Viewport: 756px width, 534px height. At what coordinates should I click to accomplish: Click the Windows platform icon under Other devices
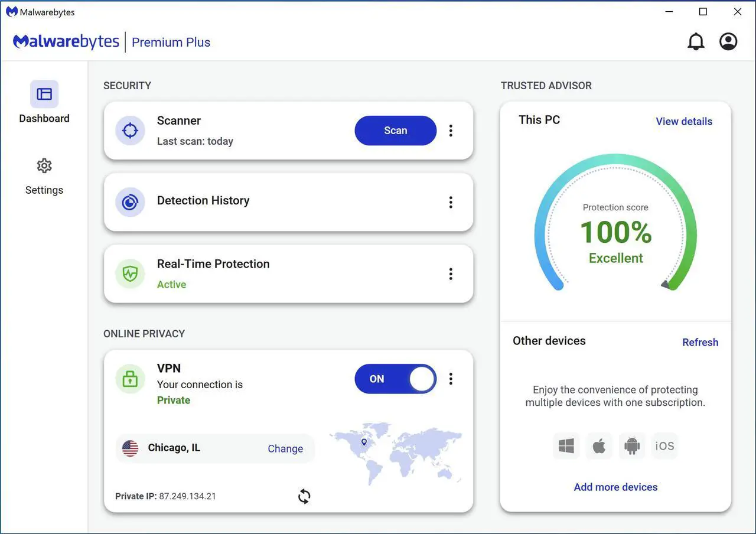tap(566, 446)
